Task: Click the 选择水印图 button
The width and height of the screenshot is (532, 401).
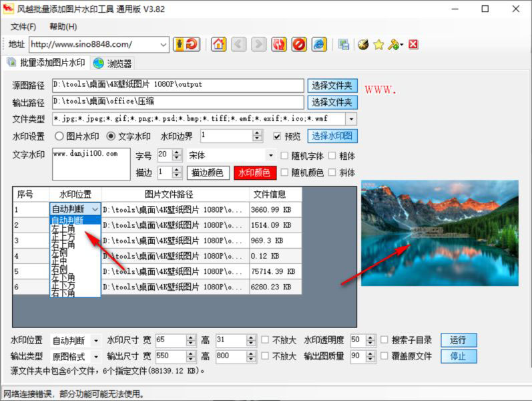Action: (x=332, y=136)
